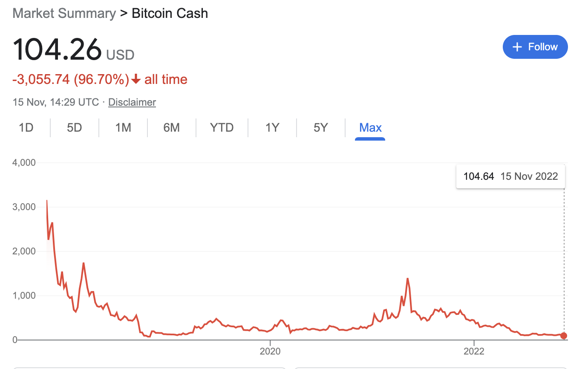
Task: Switch to the 1D time range tab
Action: pyautogui.click(x=25, y=127)
